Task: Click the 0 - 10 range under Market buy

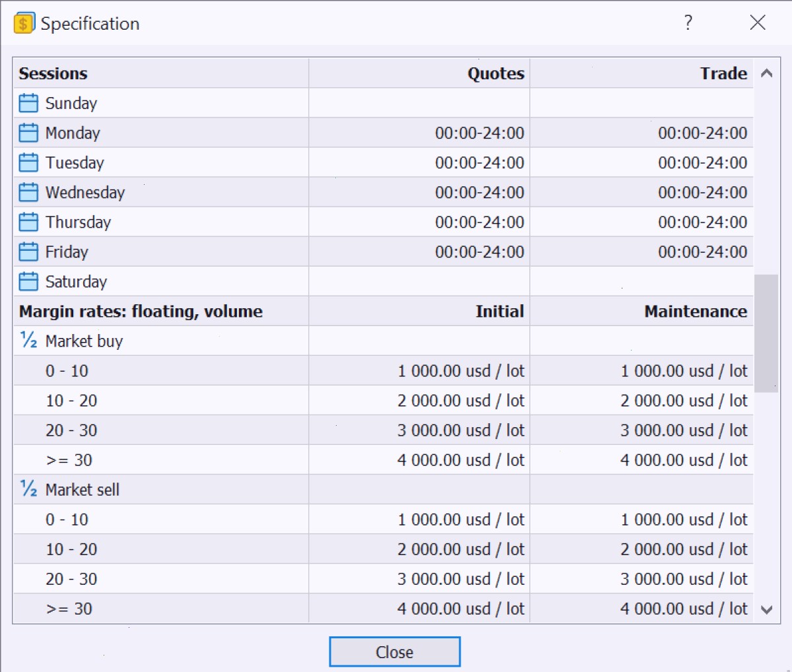Action: pyautogui.click(x=67, y=371)
